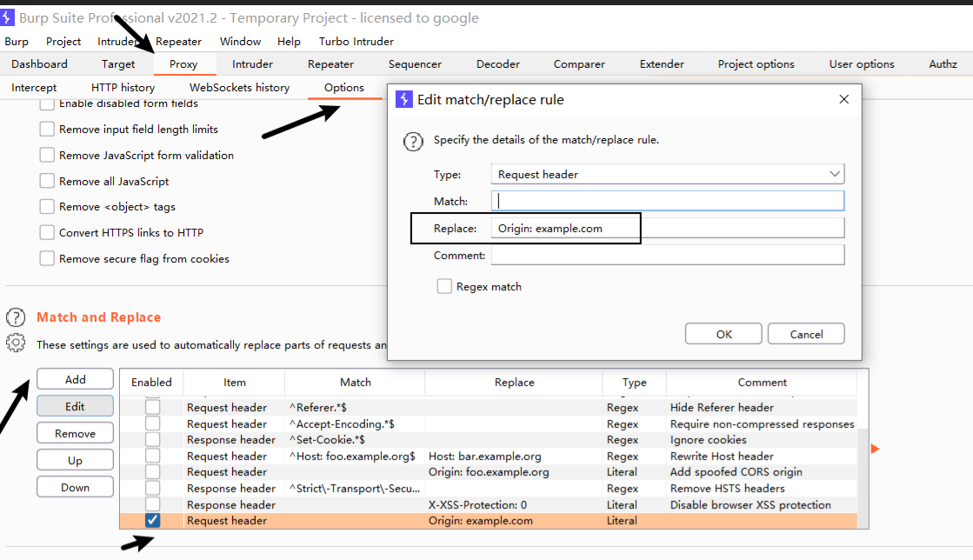This screenshot has height=560, width=973.
Task: Switch to the Intruder tab
Action: pyautogui.click(x=252, y=64)
